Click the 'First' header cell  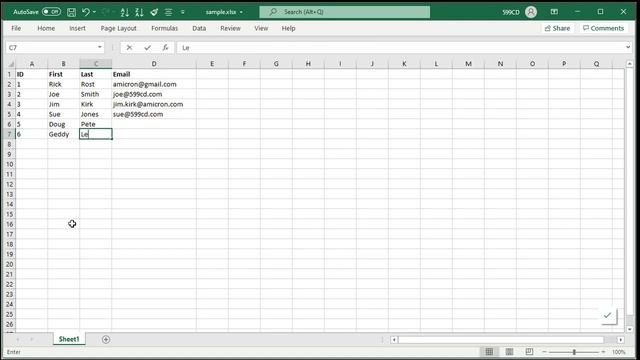63,74
